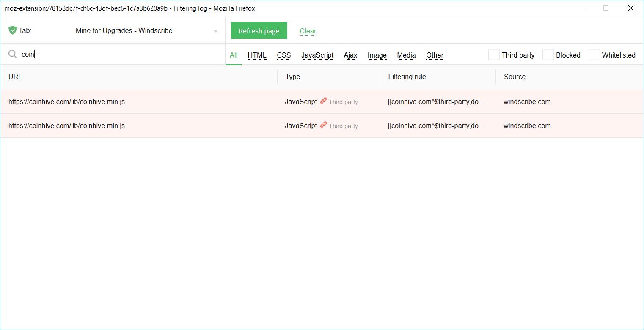Clear the filtering log

click(308, 31)
